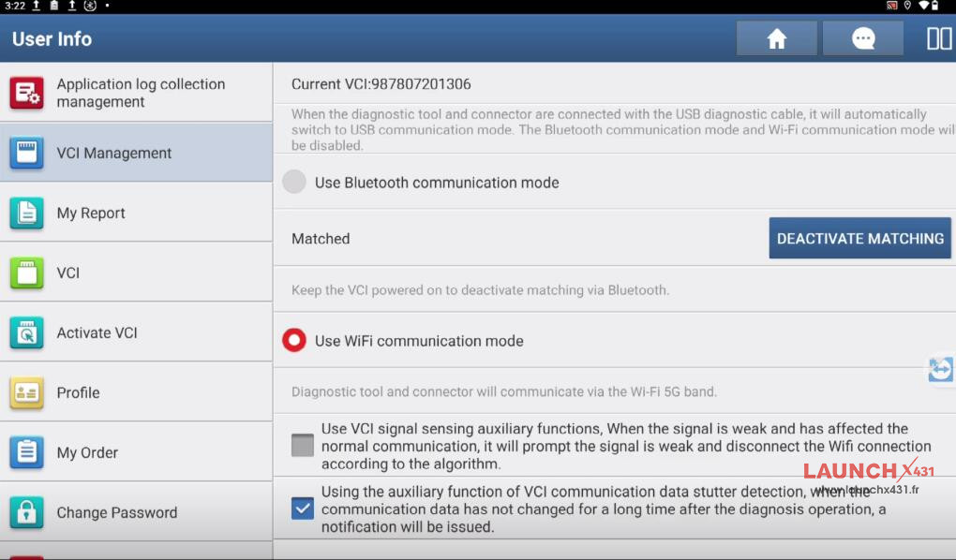Open VCI Management menu item

[113, 153]
